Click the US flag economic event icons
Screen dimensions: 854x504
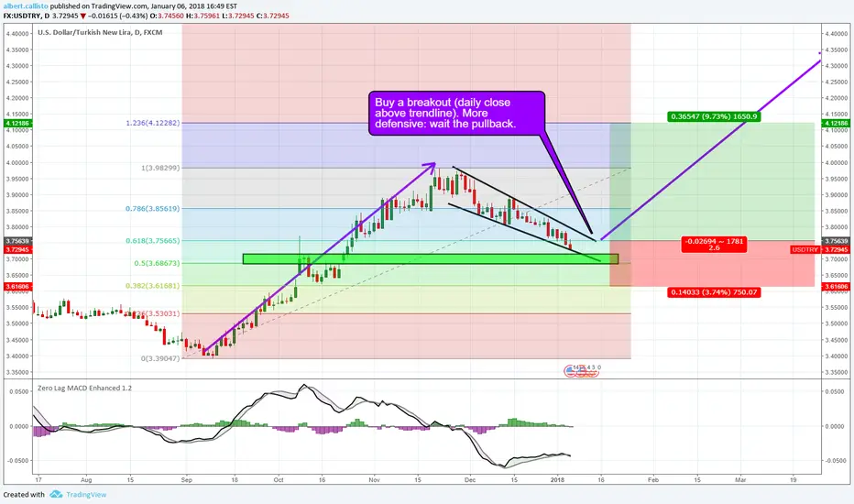tap(581, 372)
